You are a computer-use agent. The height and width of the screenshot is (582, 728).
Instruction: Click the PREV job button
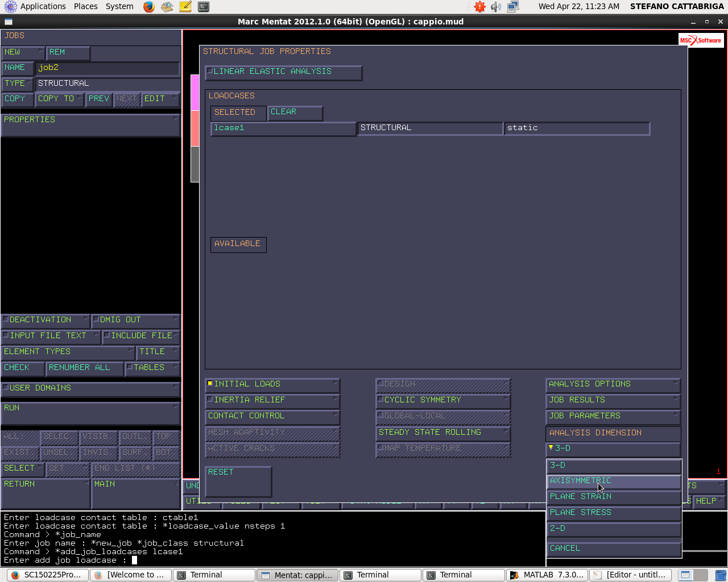98,99
